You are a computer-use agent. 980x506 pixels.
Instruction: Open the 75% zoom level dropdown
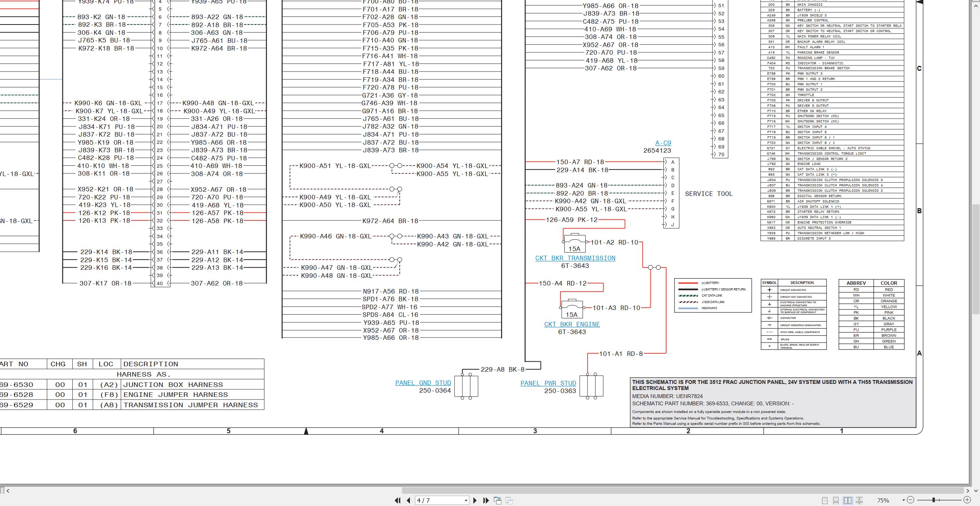point(903,500)
